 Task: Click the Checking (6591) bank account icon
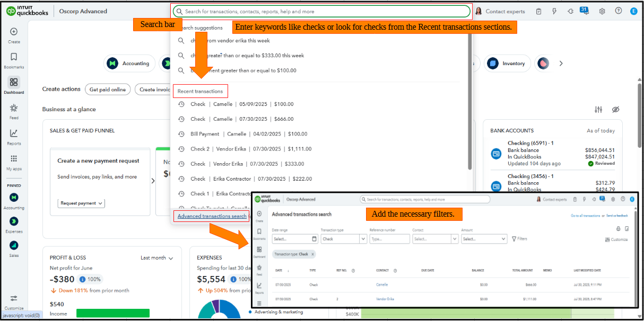tap(497, 154)
